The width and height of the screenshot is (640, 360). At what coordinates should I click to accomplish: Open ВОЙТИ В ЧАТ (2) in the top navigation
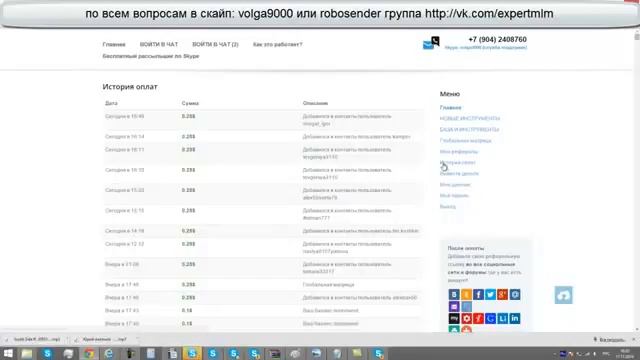coord(215,44)
